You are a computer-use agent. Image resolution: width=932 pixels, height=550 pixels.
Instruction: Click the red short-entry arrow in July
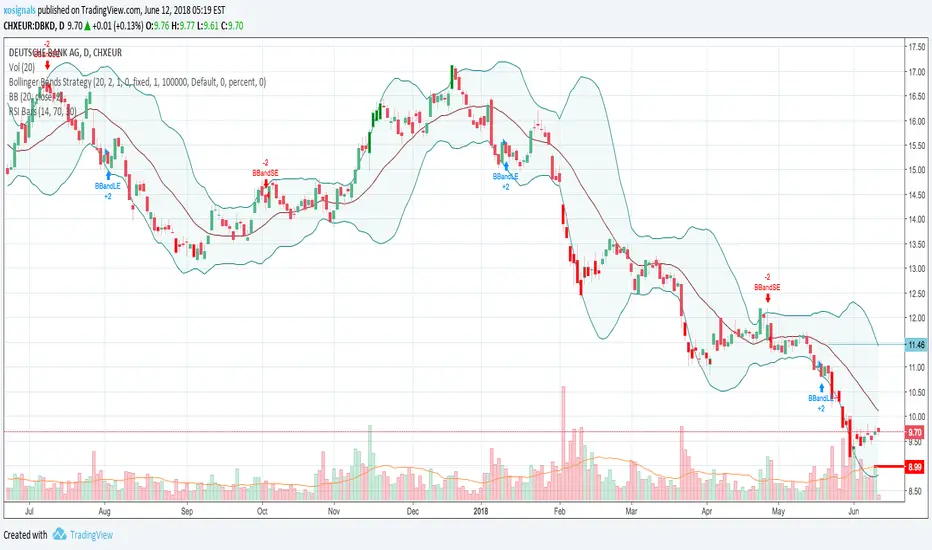click(48, 65)
